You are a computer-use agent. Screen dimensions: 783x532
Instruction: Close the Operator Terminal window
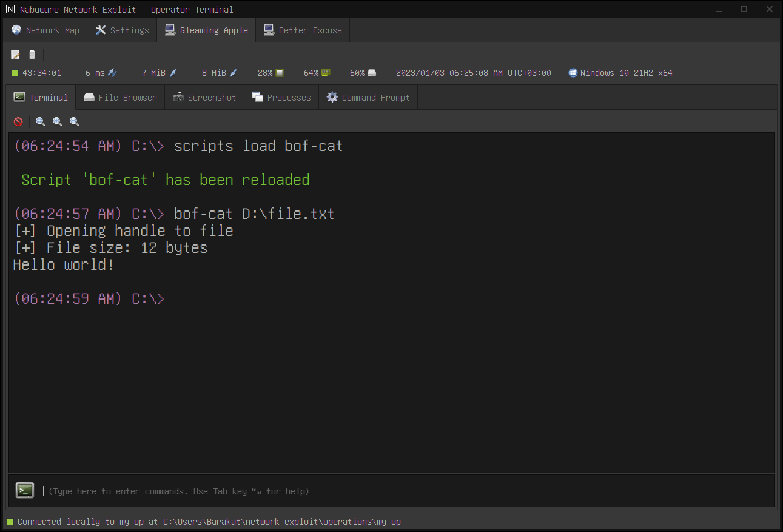770,9
